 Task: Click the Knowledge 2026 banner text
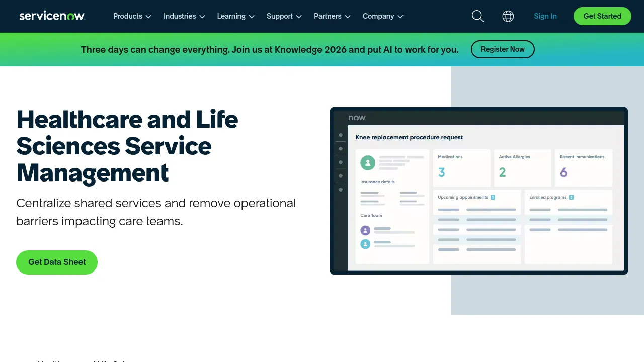270,50
